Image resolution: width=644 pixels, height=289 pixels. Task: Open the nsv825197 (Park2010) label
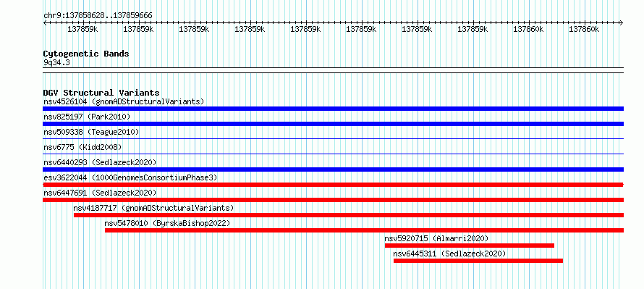pos(87,117)
